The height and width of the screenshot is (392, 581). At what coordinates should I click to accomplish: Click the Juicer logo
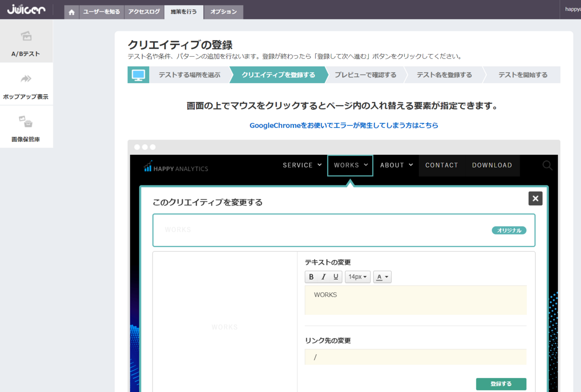click(x=27, y=9)
